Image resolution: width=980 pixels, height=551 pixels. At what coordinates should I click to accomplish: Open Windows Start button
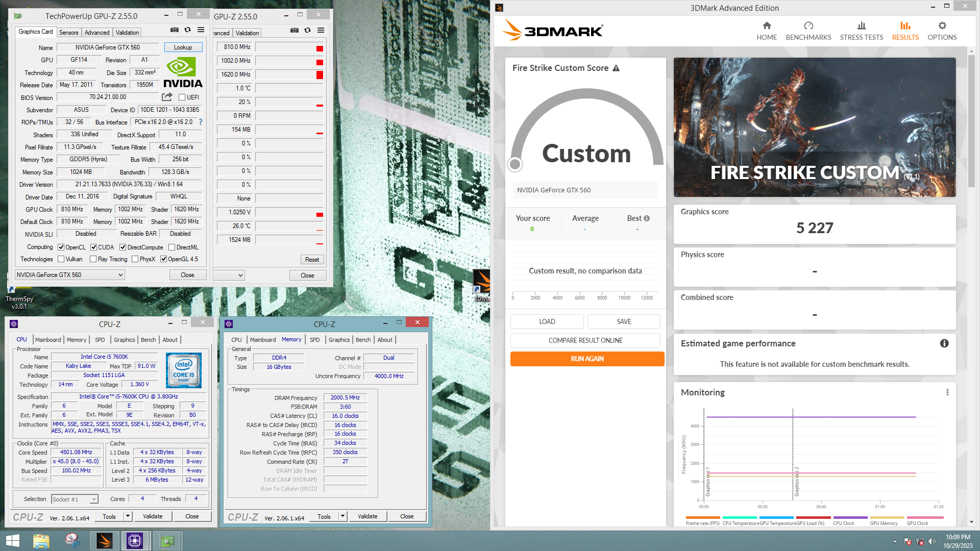(x=12, y=541)
